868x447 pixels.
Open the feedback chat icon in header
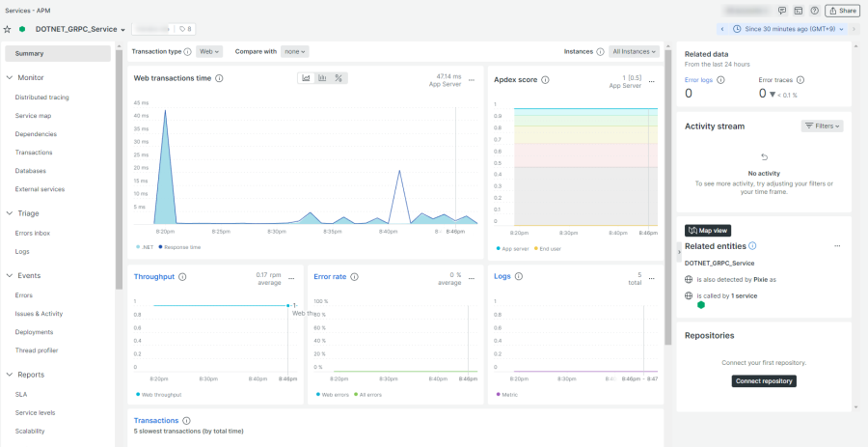coord(781,11)
